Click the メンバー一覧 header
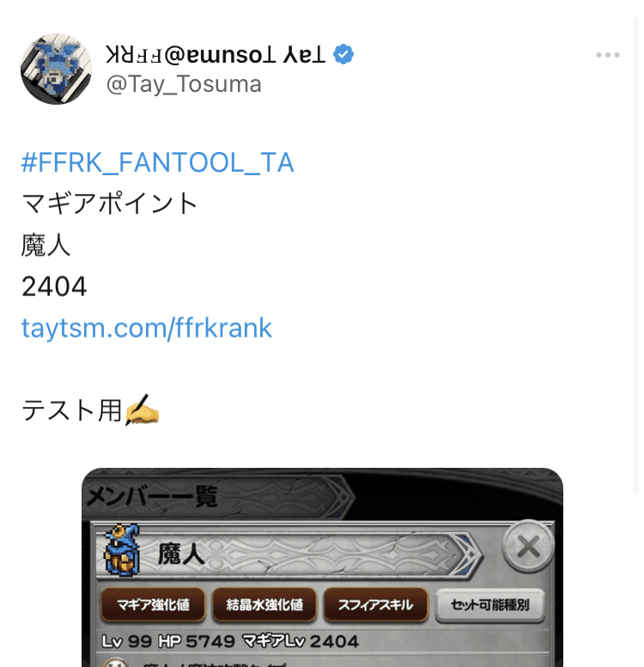 pyautogui.click(x=151, y=495)
